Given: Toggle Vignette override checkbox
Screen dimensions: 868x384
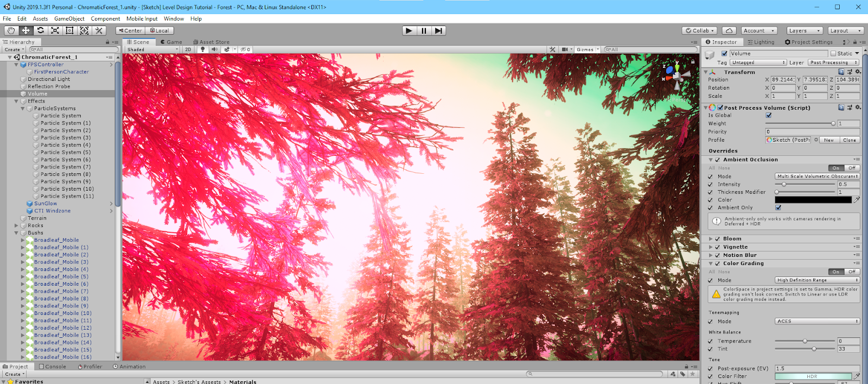Looking at the screenshot, I should click(718, 247).
